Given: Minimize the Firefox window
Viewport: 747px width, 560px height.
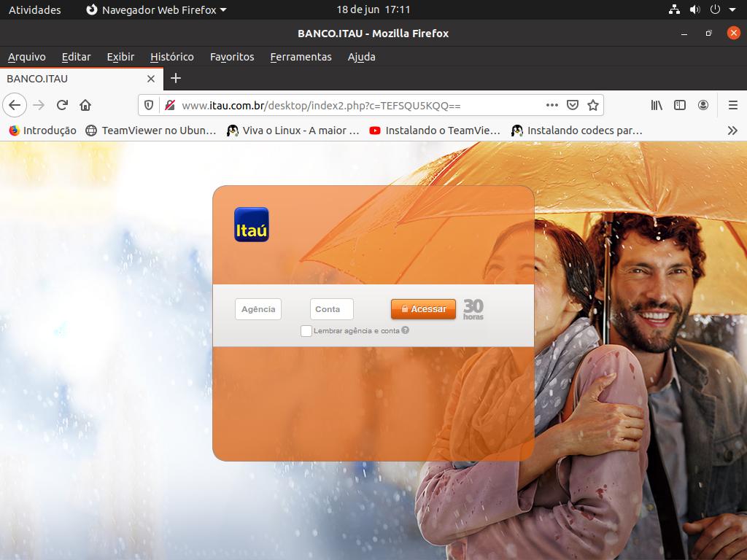Looking at the screenshot, I should point(684,34).
